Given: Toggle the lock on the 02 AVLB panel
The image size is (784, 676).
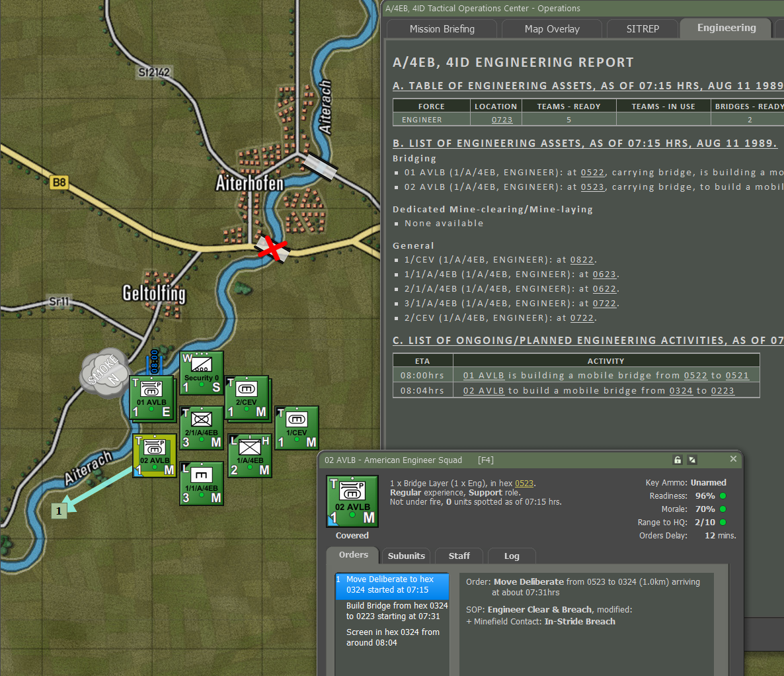Looking at the screenshot, I should click(x=677, y=459).
